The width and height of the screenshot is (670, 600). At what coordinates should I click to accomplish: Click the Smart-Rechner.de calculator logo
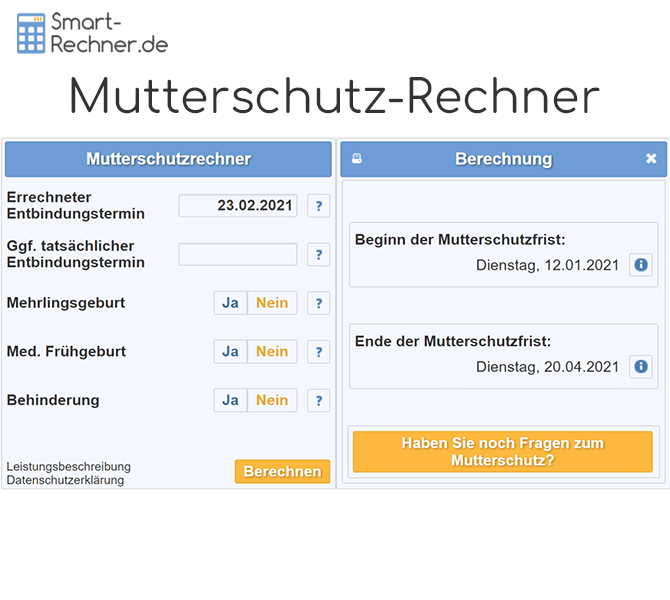coord(32,33)
